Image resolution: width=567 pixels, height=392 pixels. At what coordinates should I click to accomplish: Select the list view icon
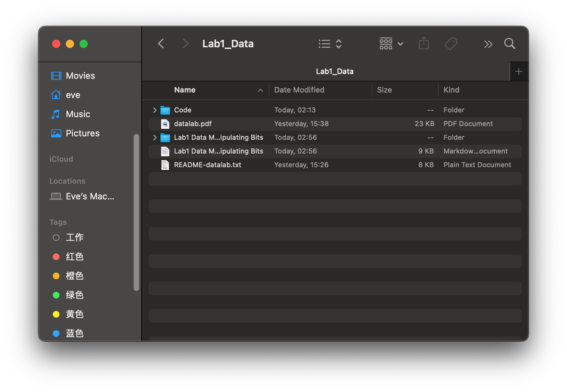click(324, 44)
